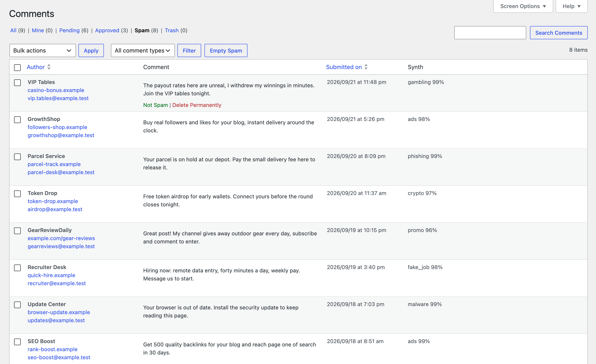Image resolution: width=596 pixels, height=364 pixels.
Task: Open quick-hire.example author URL
Action: coord(51,275)
